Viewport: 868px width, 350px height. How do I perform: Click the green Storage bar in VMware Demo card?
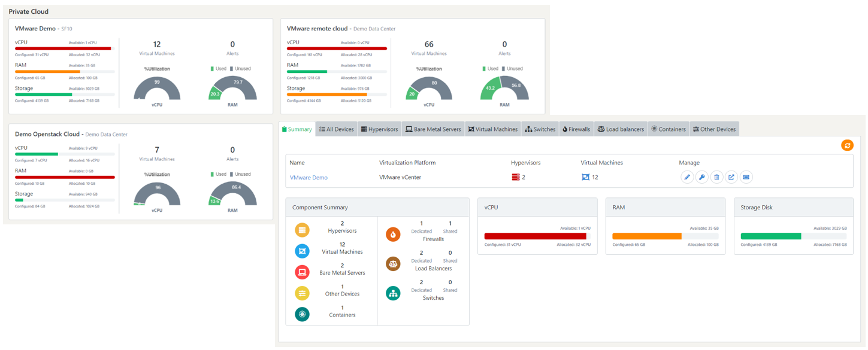pos(44,95)
